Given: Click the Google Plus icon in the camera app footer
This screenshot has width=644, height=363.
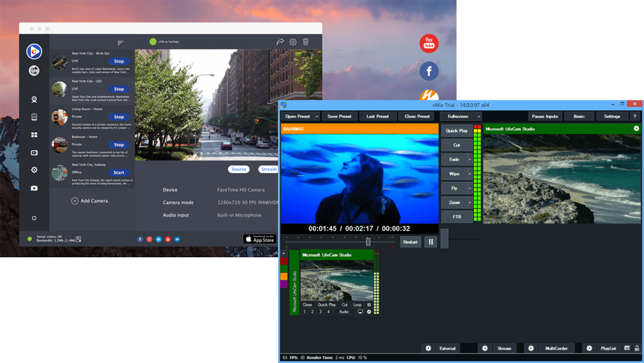Looking at the screenshot, I should 149,239.
